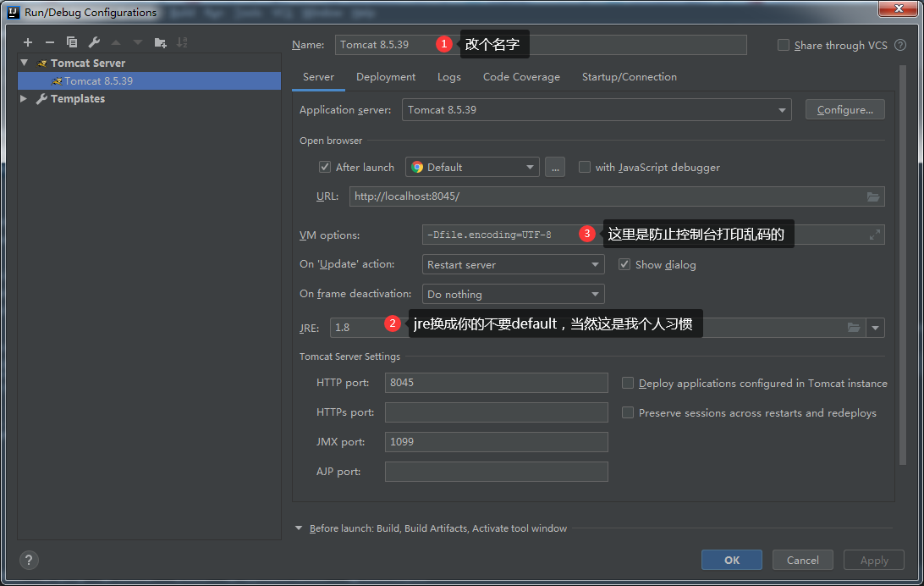Confirm with the OK button

pos(732,560)
